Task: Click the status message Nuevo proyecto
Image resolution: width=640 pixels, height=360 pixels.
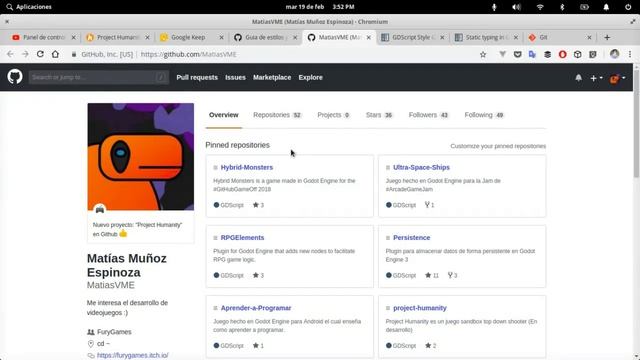Action: click(x=137, y=229)
